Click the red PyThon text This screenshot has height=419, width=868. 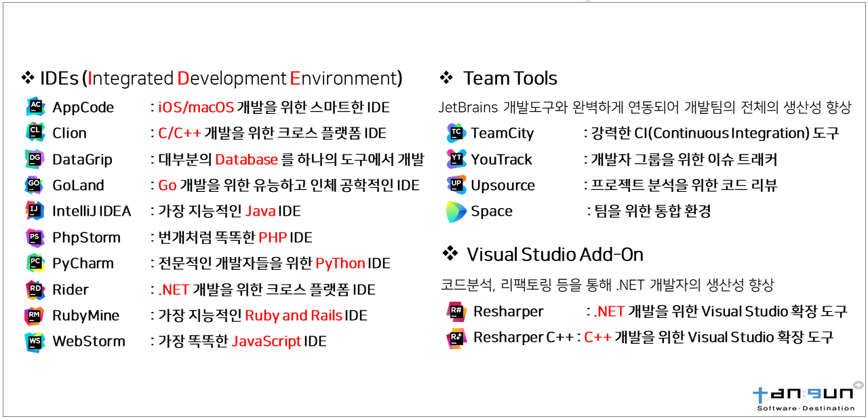point(340,263)
